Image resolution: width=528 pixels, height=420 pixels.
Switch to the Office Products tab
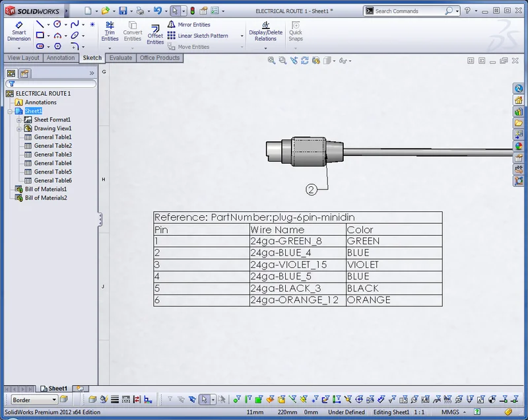tap(160, 58)
